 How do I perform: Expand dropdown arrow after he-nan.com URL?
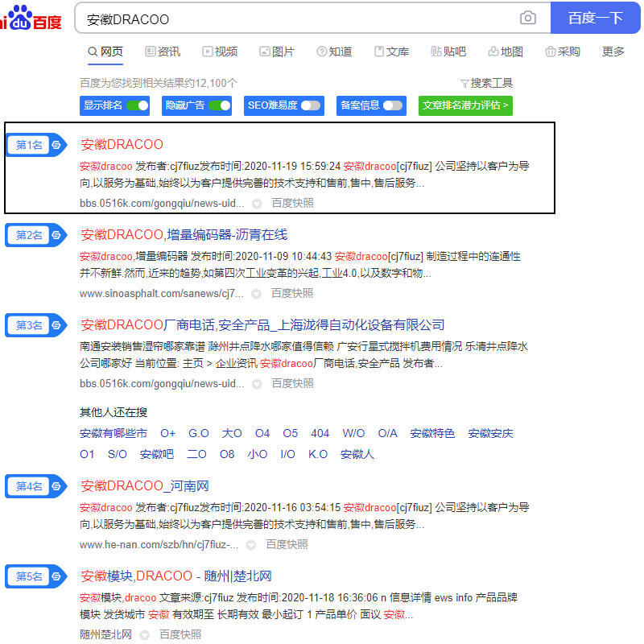click(251, 546)
